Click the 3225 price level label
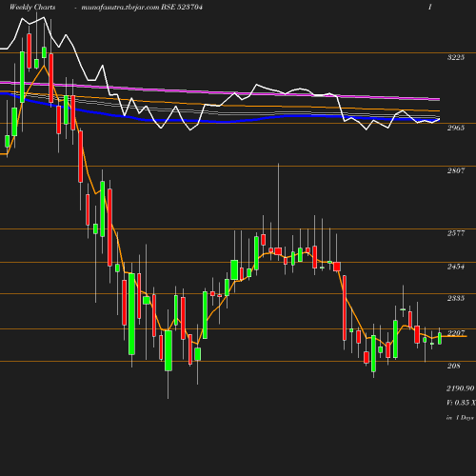Image resolution: width=476 pixels, height=476 pixels. 456,57
